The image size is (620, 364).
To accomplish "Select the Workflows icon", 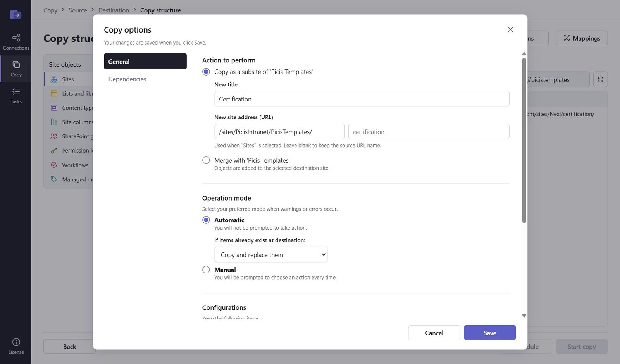I will (x=54, y=165).
